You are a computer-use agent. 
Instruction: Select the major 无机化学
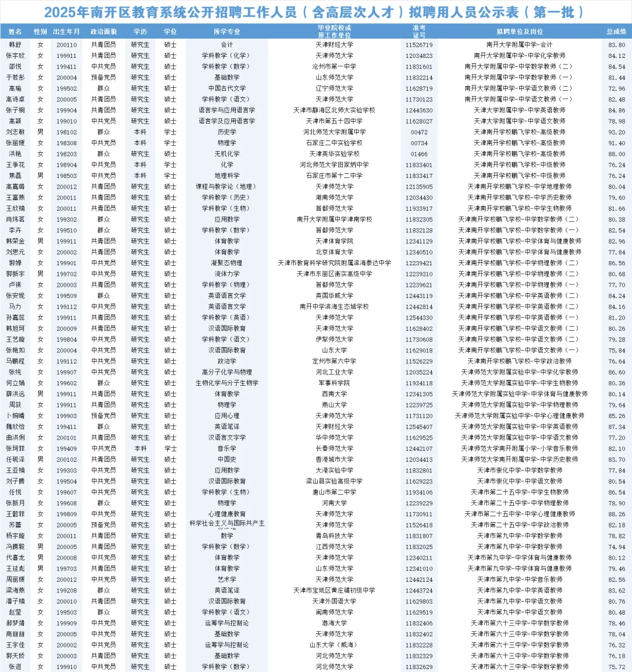coord(226,154)
